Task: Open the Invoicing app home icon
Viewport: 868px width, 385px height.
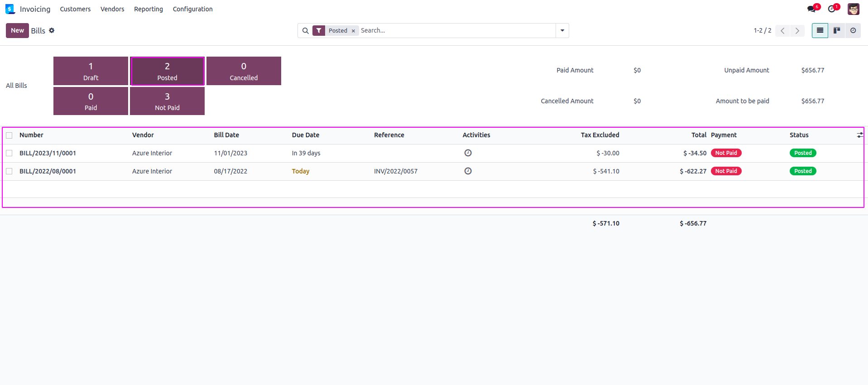Action: coord(10,9)
